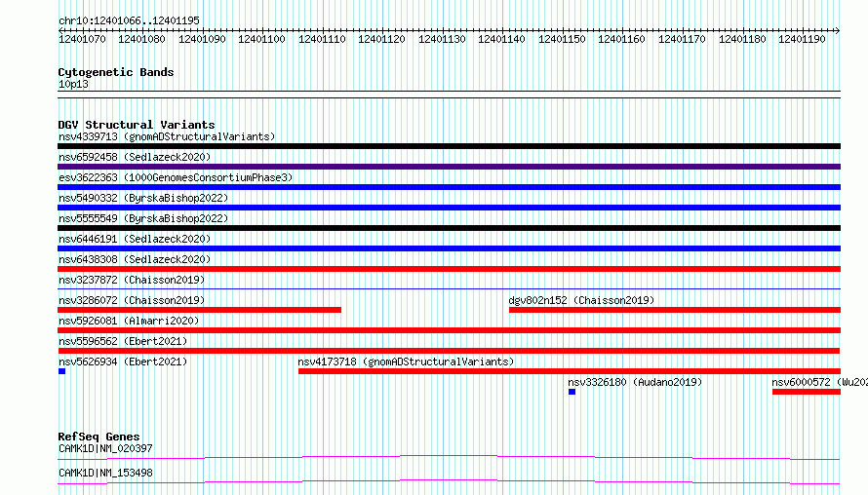868x495 pixels.
Task: Select the 10p13 band label
Action: point(73,84)
